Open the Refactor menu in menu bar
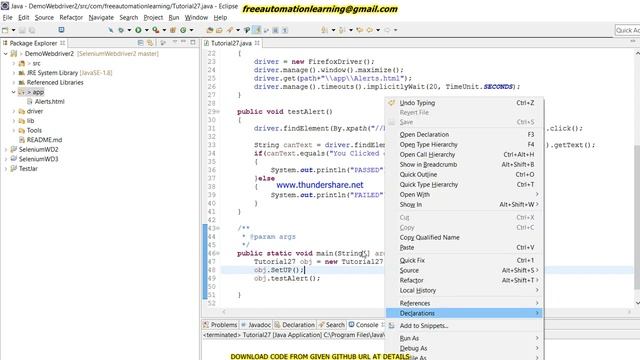Image resolution: width=640 pixels, height=360 pixels. click(71, 18)
